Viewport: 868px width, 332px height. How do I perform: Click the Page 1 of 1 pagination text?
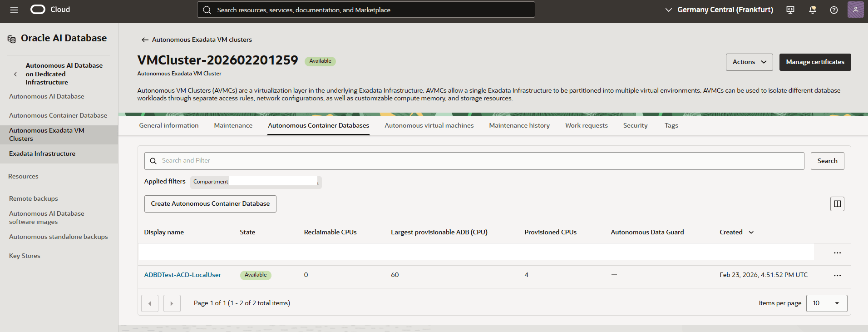[x=242, y=303]
